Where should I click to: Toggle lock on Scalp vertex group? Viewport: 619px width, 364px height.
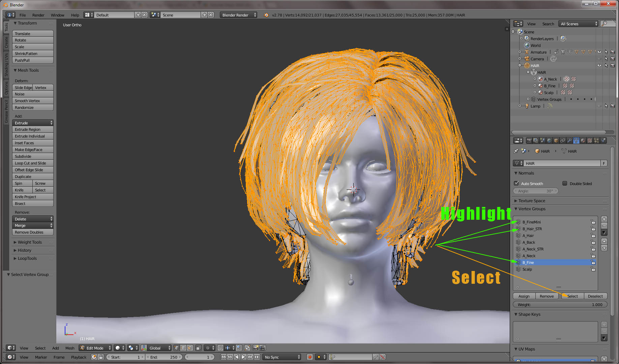[x=593, y=269]
